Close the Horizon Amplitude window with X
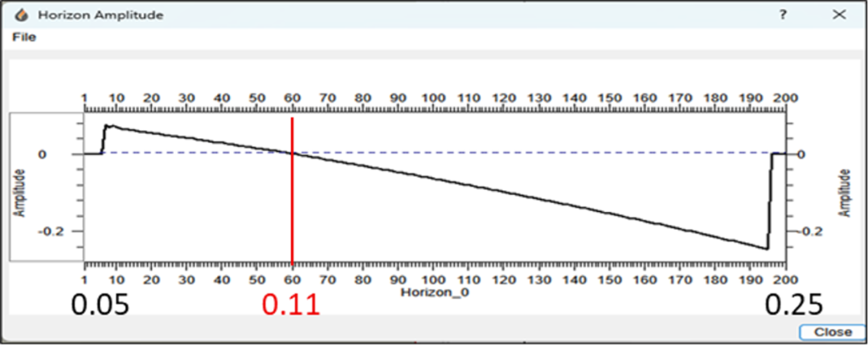868x346 pixels. coord(839,15)
